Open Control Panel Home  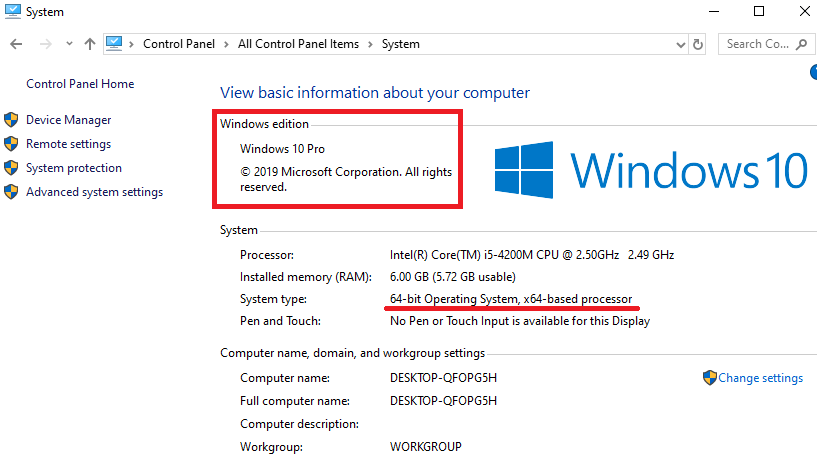coord(80,84)
